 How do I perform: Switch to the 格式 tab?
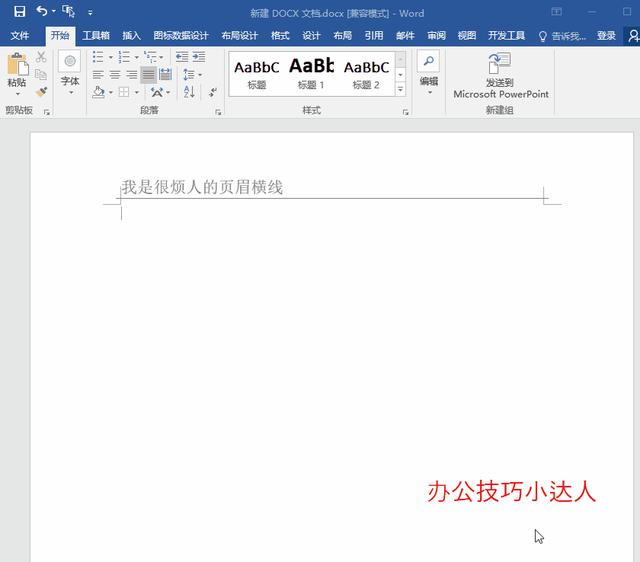(280, 36)
